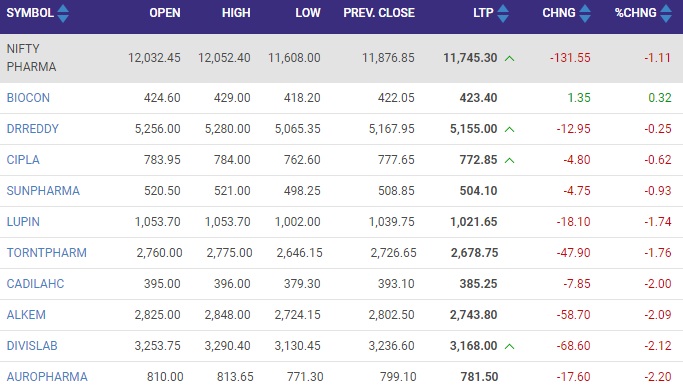Open the CADILAHC stock link
This screenshot has width=683, height=390.
(x=35, y=283)
